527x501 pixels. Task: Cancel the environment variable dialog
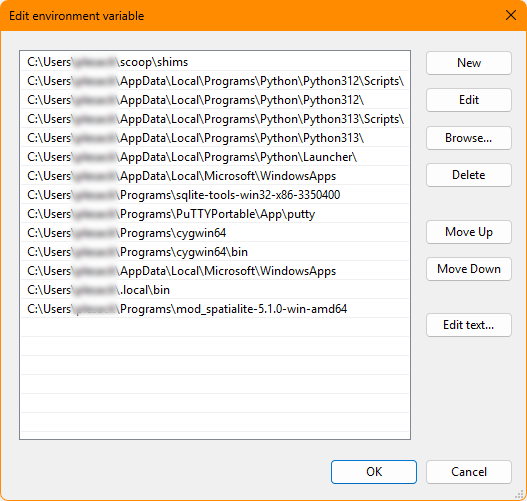coord(469,472)
